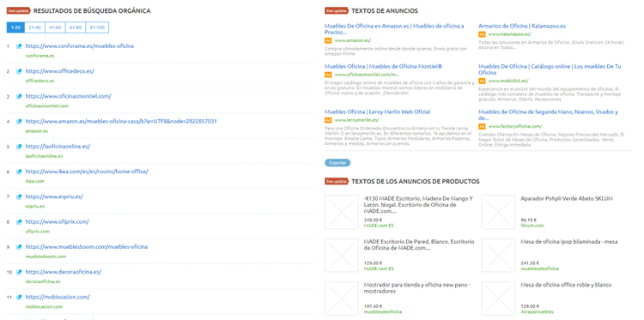Click the Ad badge next to www.kalamazoo.es
Viewport: 644px width, 320px height.
click(x=482, y=34)
